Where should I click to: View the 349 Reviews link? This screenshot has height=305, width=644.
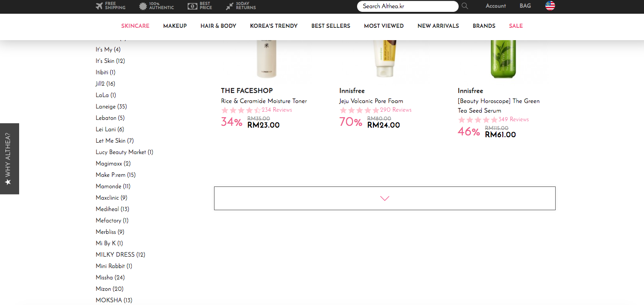[513, 119]
